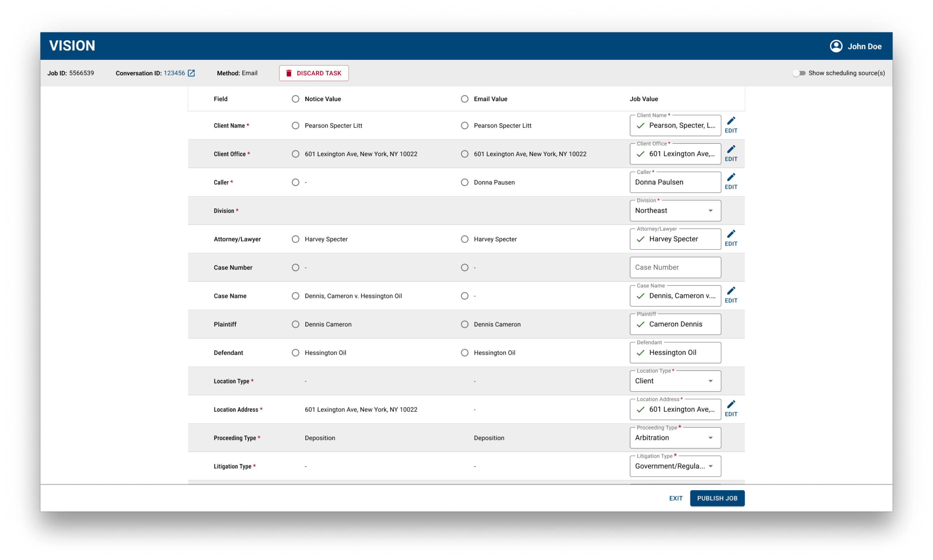Click the VISION logo in header
933x560 pixels.
(x=72, y=46)
